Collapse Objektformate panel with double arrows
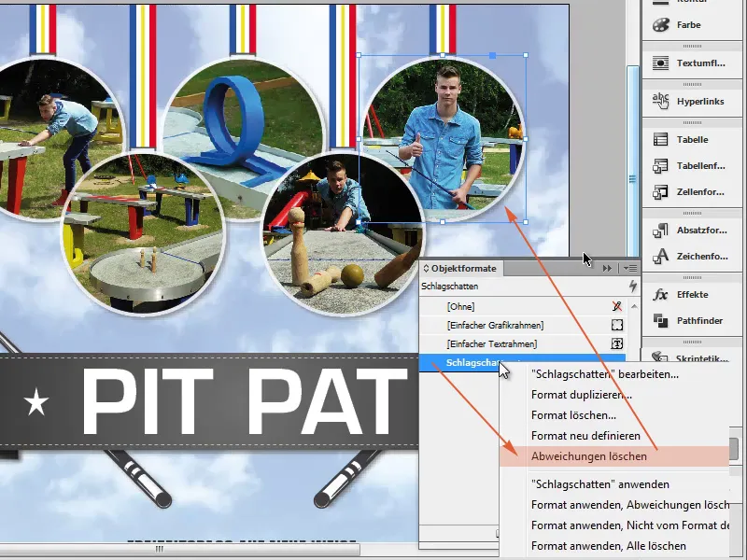This screenshot has height=560, width=747. (x=607, y=269)
